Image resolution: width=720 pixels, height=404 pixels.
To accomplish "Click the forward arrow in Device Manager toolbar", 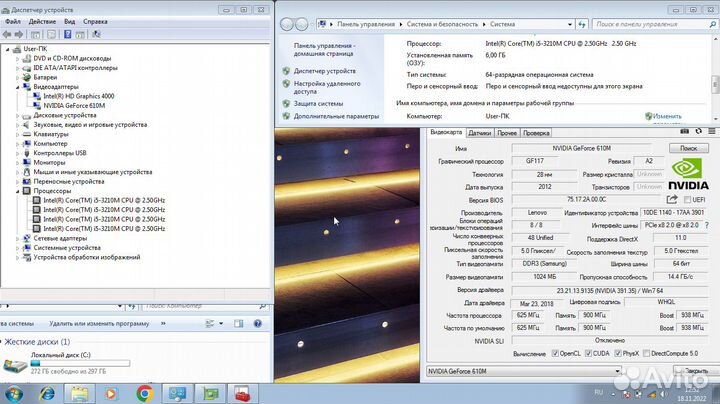I will 19,34.
